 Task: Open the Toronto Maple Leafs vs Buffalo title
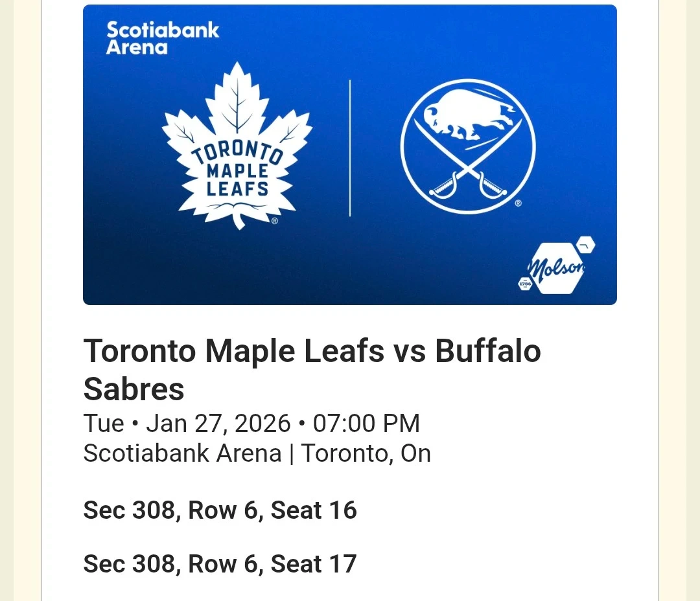[312, 352]
